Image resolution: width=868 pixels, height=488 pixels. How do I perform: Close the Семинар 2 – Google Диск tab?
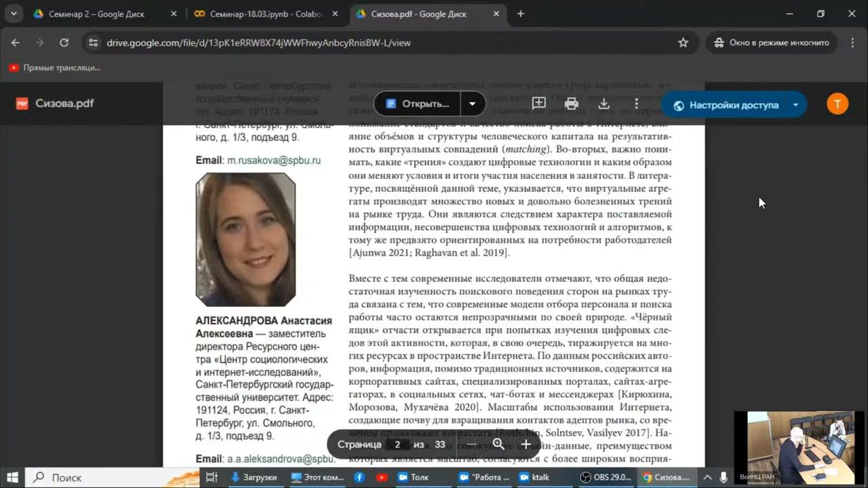coord(174,14)
